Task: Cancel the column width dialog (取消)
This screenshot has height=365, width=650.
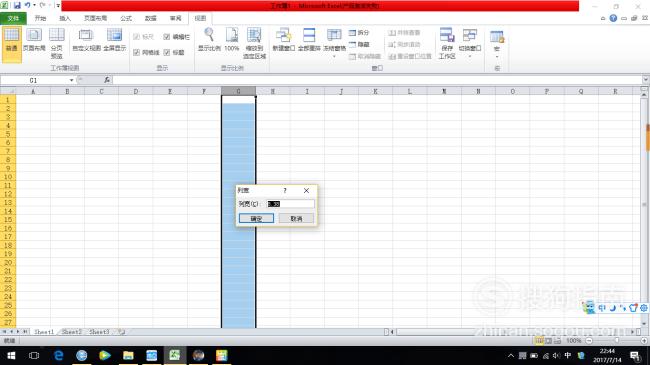Action: coord(296,218)
